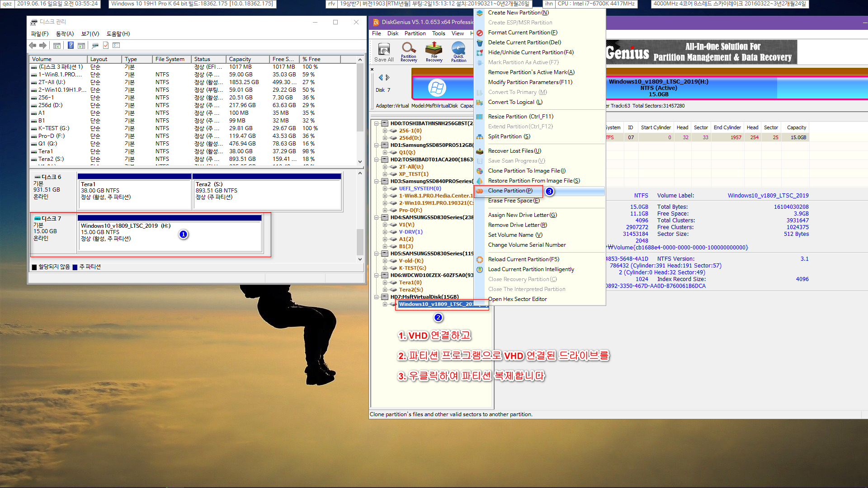Select Tera1 partition block on Disk 6
Screen dimensions: 868x488
[135, 192]
